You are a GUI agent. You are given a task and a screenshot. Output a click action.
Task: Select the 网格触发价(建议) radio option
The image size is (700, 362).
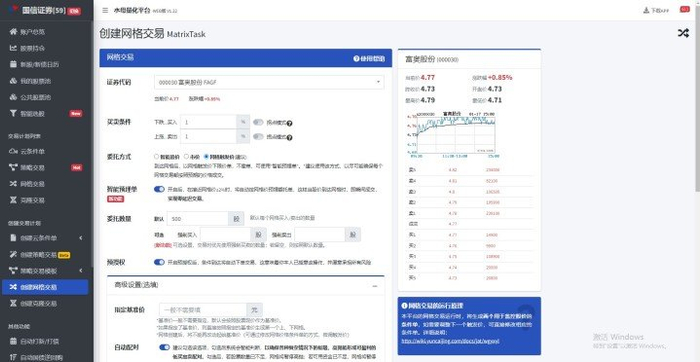coord(206,157)
